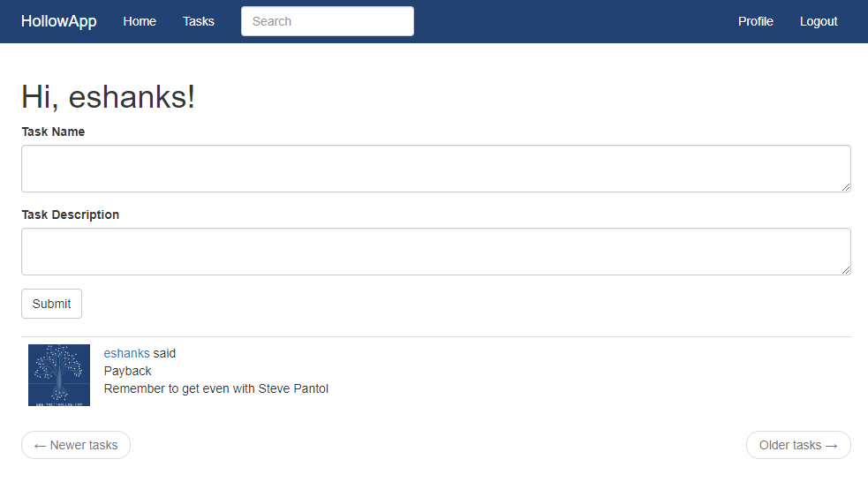Go to Older tasks page
This screenshot has width=868, height=482.
[x=798, y=445]
